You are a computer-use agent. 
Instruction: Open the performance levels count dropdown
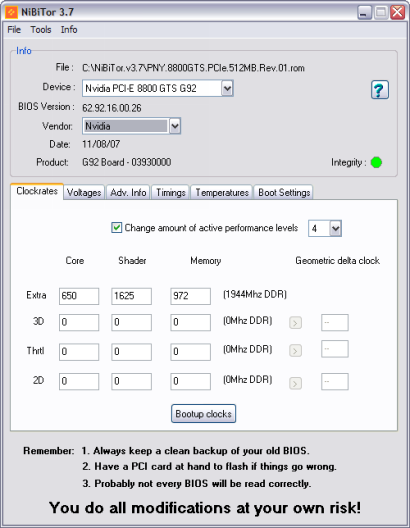click(336, 229)
